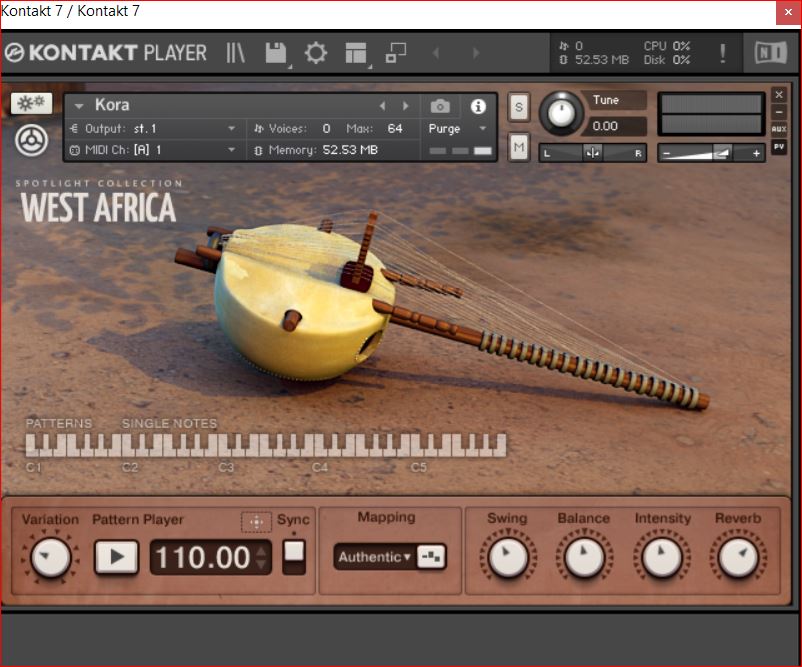Play the Pattern Player

coord(117,557)
